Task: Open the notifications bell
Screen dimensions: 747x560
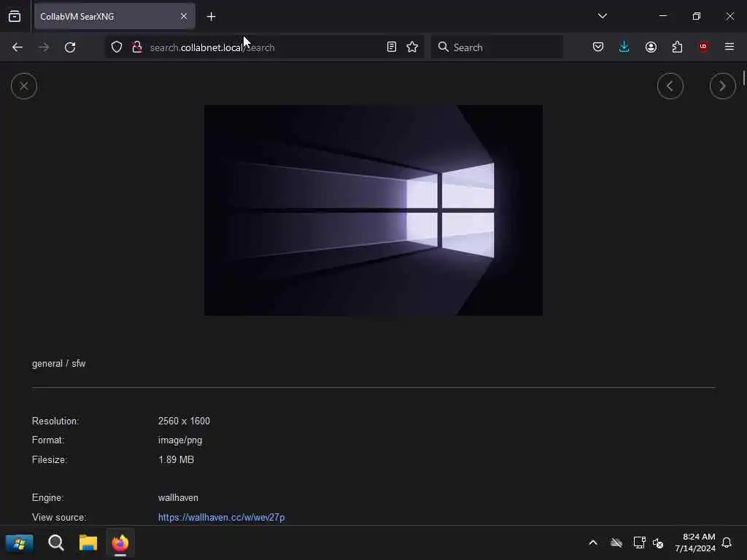Action: 727,542
